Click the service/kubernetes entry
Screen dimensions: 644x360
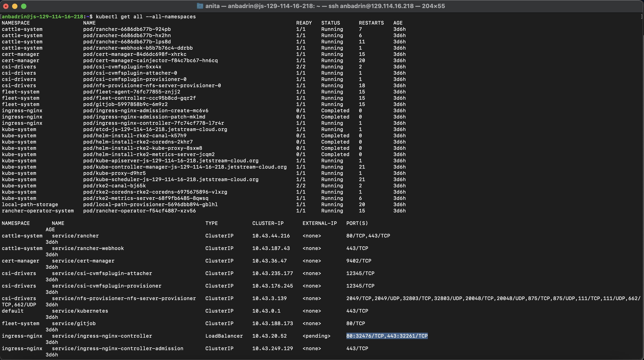[80, 311]
